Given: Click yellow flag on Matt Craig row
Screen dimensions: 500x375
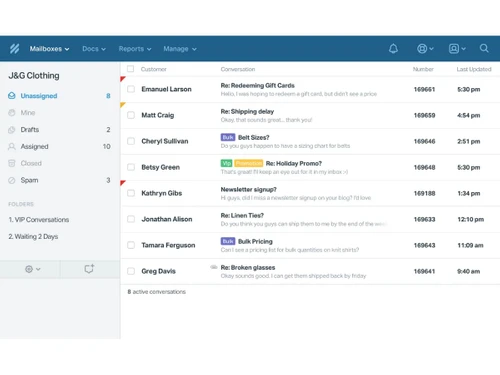Looking at the screenshot, I should pyautogui.click(x=123, y=105).
